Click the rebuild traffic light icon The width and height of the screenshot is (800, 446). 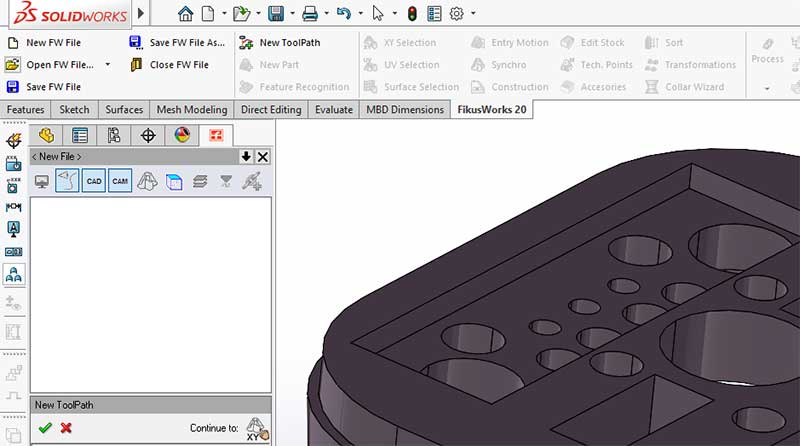click(412, 14)
